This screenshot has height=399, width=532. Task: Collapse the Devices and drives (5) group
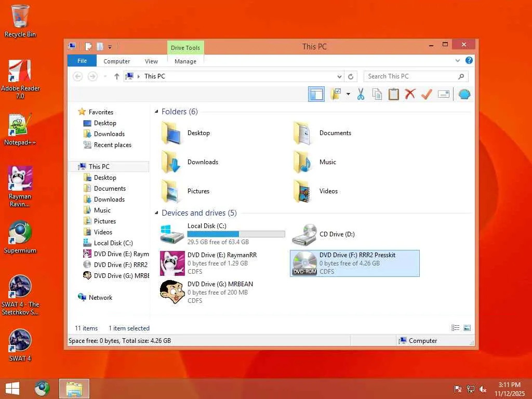pyautogui.click(x=156, y=213)
